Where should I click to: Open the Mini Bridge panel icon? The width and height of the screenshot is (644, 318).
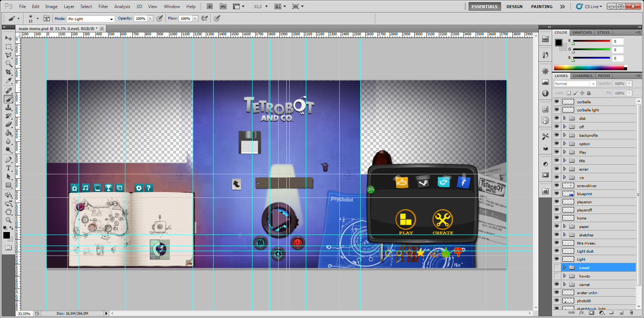(x=545, y=39)
